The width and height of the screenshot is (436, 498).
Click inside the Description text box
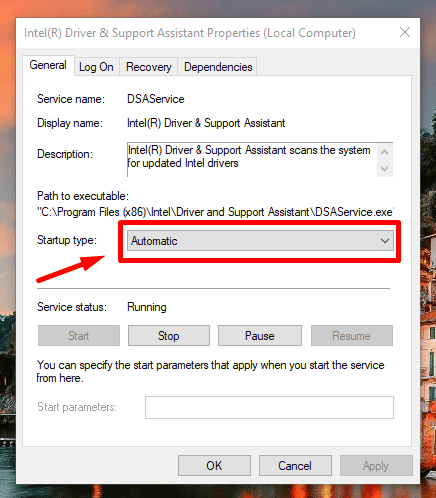(252, 159)
